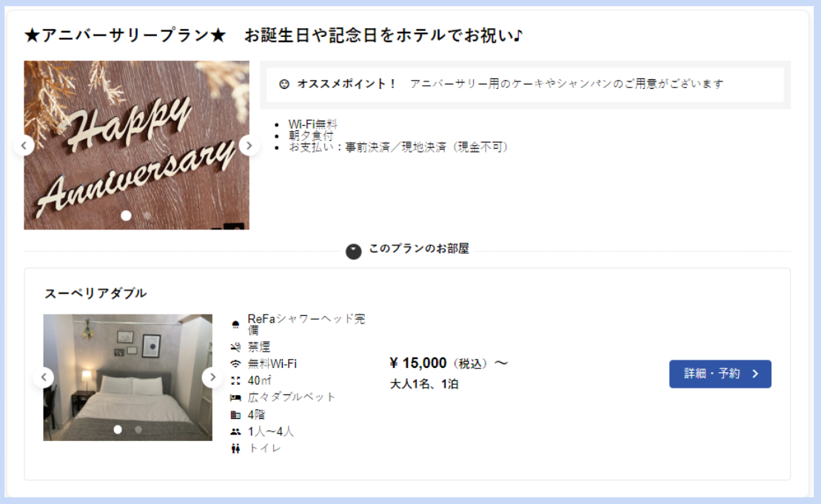Show next anniversary banner image
The width and height of the screenshot is (821, 504).
249,146
